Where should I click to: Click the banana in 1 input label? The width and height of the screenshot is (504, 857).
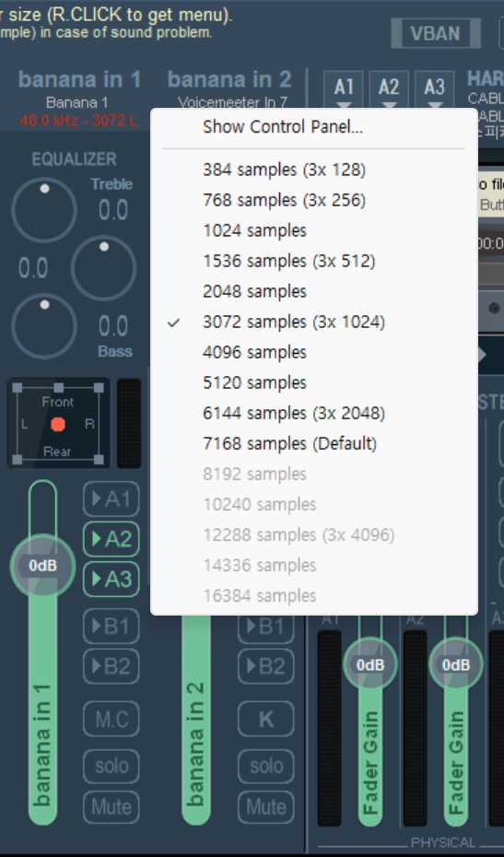point(80,80)
